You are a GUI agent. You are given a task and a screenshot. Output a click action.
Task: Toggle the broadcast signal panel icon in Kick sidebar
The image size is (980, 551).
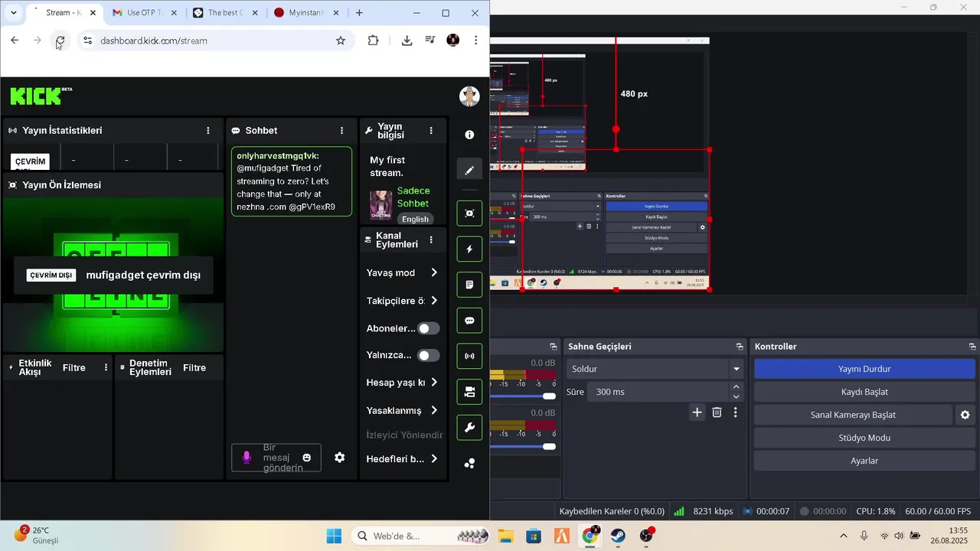coord(469,356)
